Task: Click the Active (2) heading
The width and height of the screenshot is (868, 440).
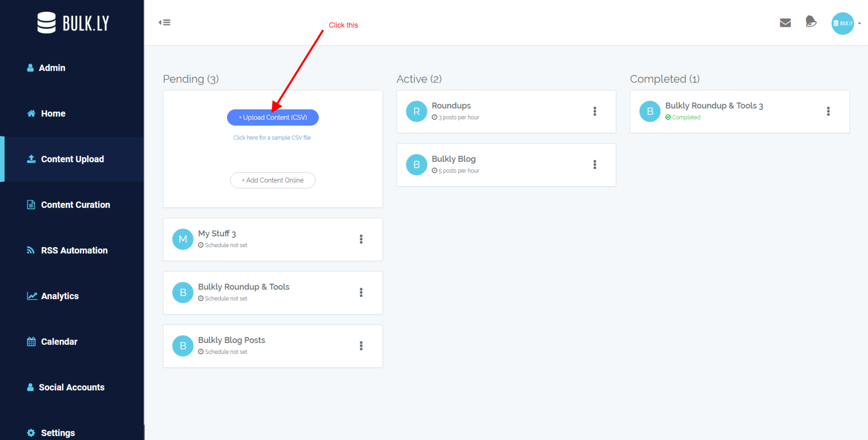Action: pyautogui.click(x=419, y=79)
